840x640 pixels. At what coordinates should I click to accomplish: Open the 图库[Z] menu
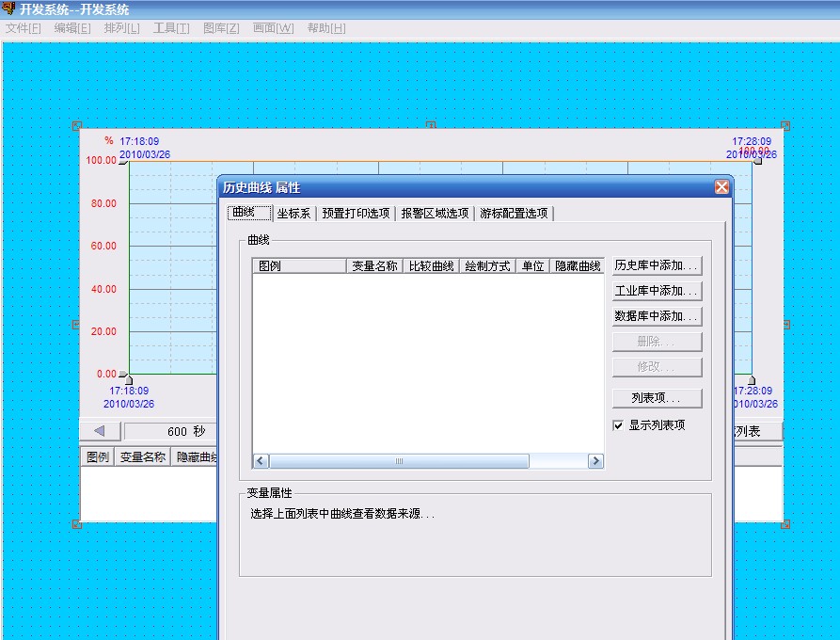(221, 28)
